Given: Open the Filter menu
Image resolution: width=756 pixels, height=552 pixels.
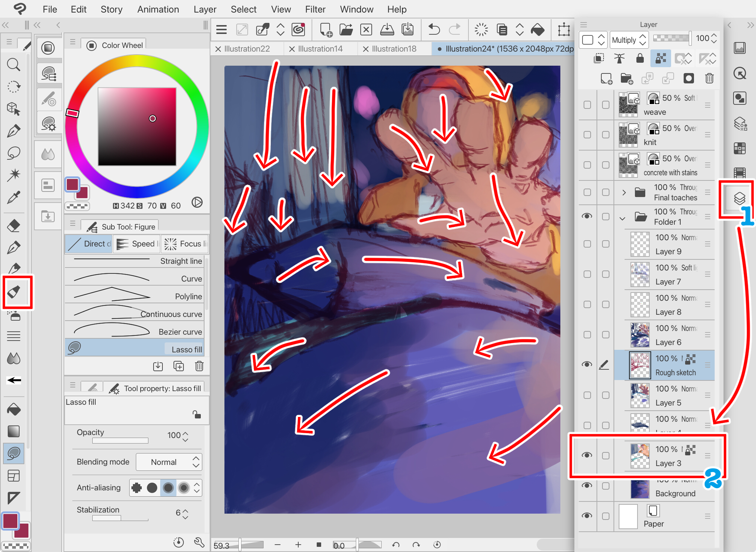Looking at the screenshot, I should click(315, 9).
